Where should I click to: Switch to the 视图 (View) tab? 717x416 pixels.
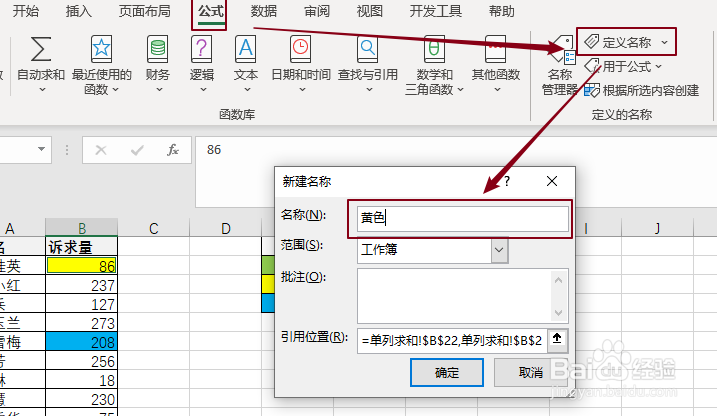tap(369, 11)
